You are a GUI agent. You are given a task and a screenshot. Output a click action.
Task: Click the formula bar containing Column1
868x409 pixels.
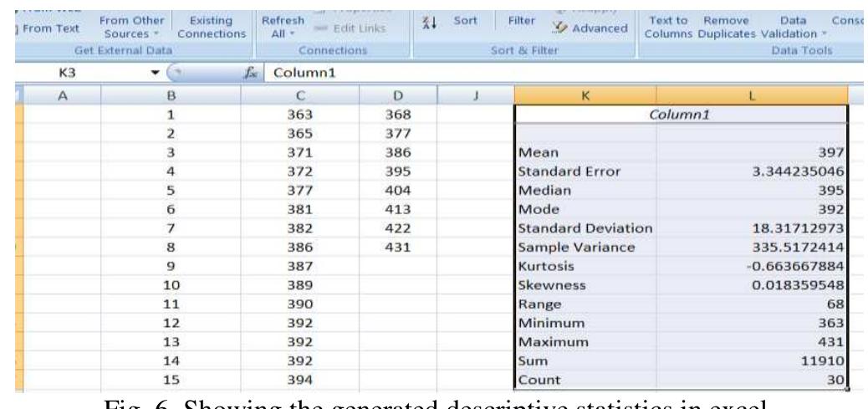(564, 73)
